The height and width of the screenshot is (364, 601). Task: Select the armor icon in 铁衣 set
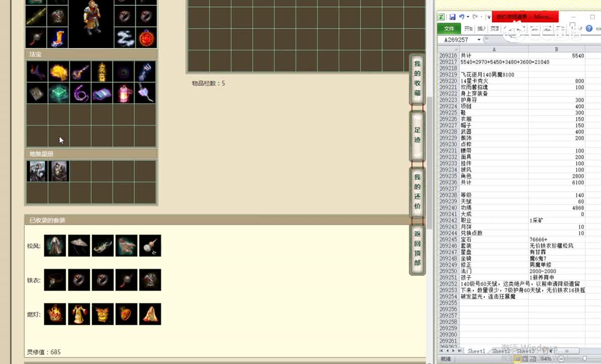150,280
